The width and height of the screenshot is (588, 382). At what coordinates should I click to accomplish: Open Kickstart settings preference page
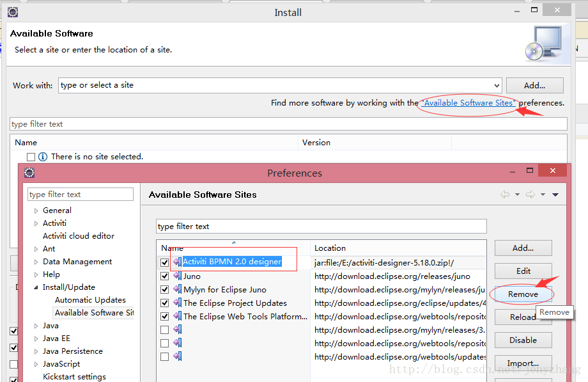click(74, 376)
